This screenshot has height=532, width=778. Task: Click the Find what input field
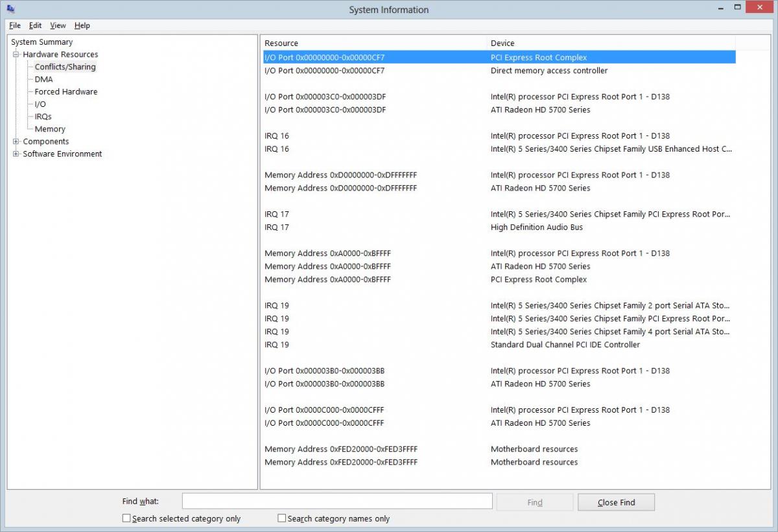coord(337,501)
